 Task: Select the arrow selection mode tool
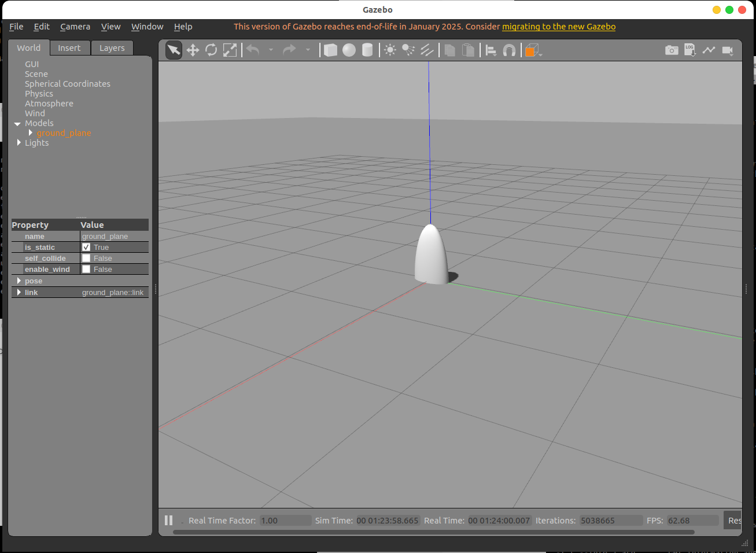[174, 50]
